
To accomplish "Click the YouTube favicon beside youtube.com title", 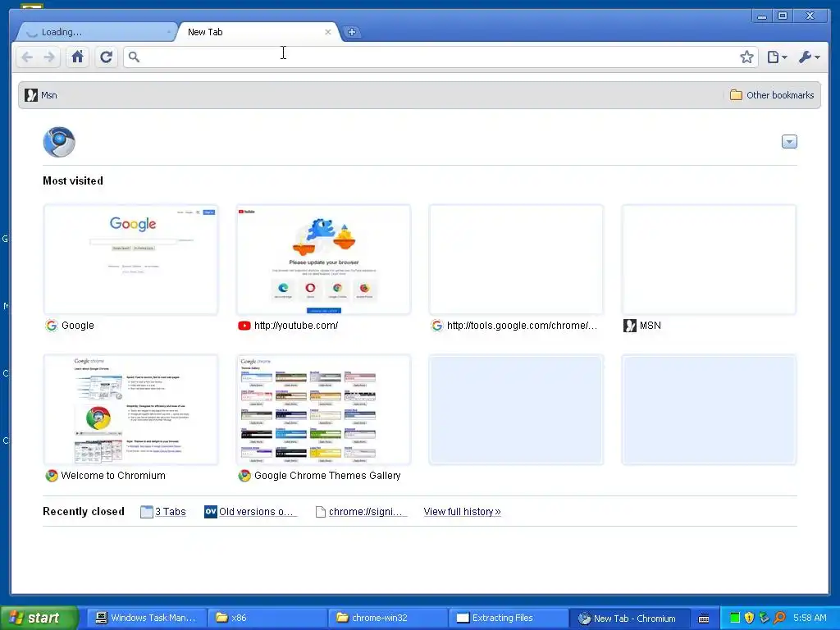I will coord(244,325).
